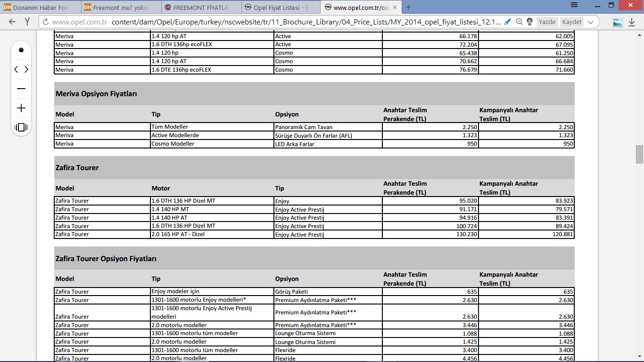Image resolution: width=644 pixels, height=362 pixels.
Task: Click 'Meriva Opsiyon Fiyatları' section heading
Action: pyautogui.click(x=96, y=94)
